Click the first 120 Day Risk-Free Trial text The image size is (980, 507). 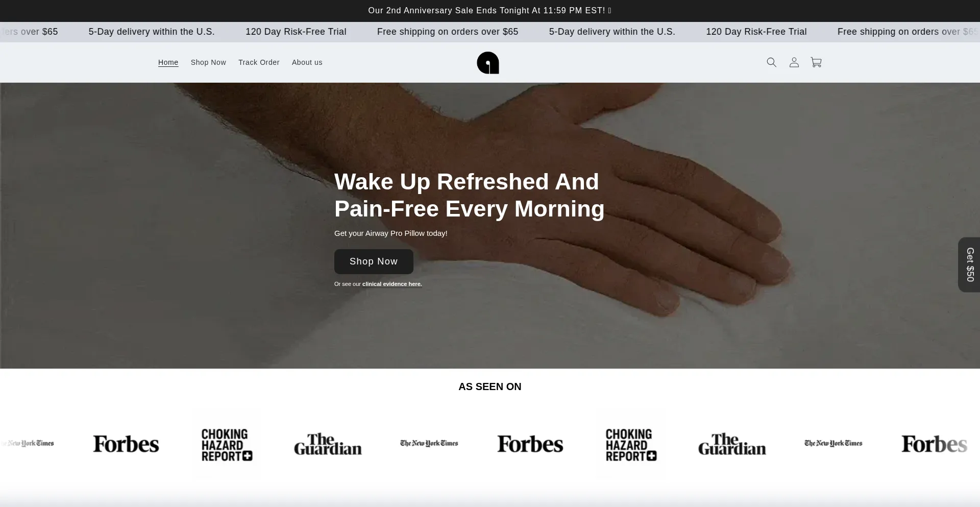[x=296, y=32]
